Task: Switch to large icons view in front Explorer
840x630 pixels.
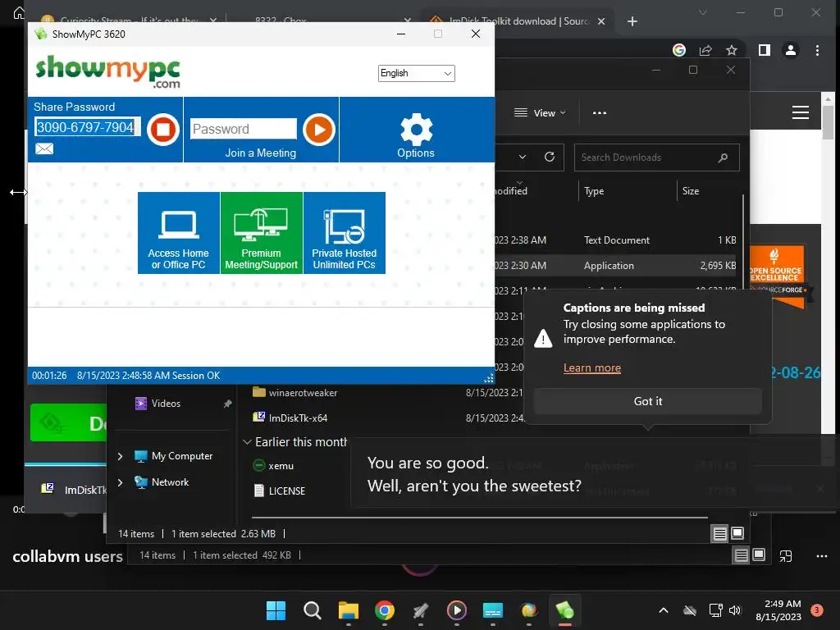Action: [x=737, y=533]
